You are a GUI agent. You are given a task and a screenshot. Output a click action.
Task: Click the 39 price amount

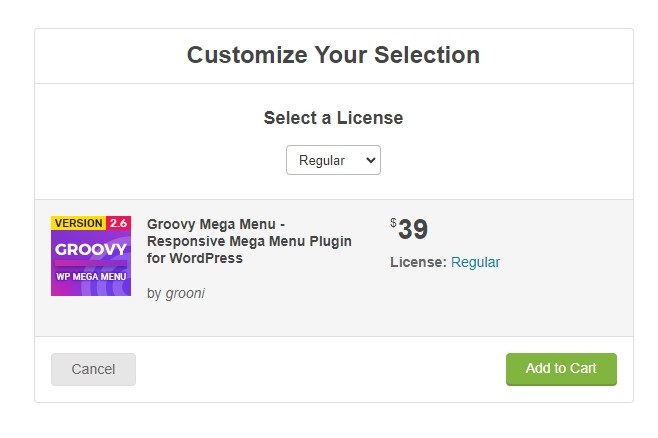point(413,230)
